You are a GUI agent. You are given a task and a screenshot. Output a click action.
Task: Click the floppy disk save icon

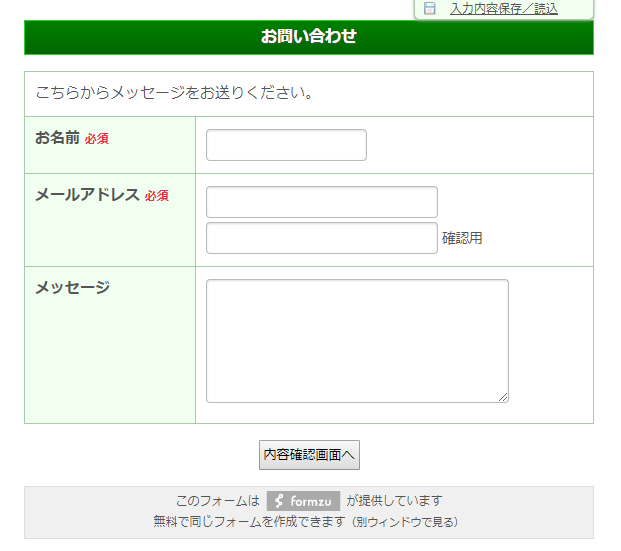[430, 8]
